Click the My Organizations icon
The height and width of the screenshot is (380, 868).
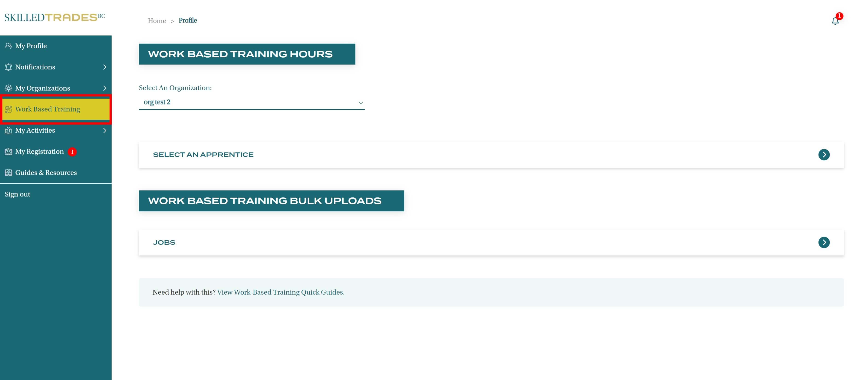(x=9, y=88)
